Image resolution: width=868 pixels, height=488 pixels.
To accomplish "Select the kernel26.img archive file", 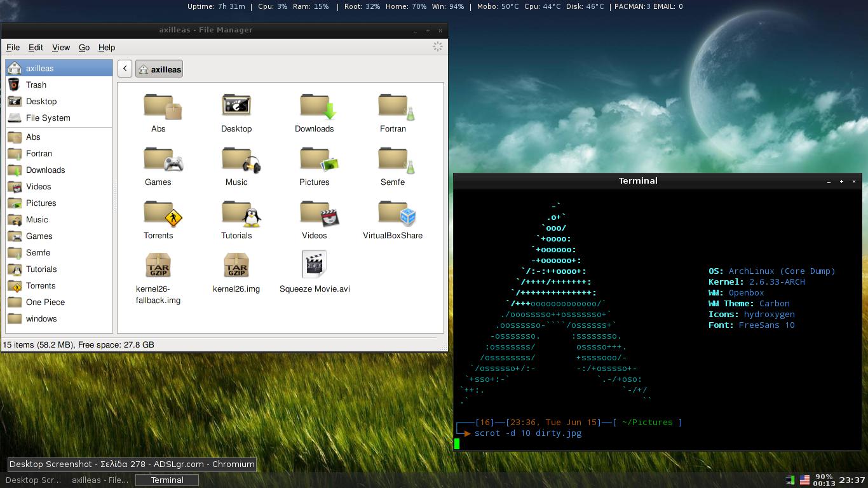I will 236,266.
